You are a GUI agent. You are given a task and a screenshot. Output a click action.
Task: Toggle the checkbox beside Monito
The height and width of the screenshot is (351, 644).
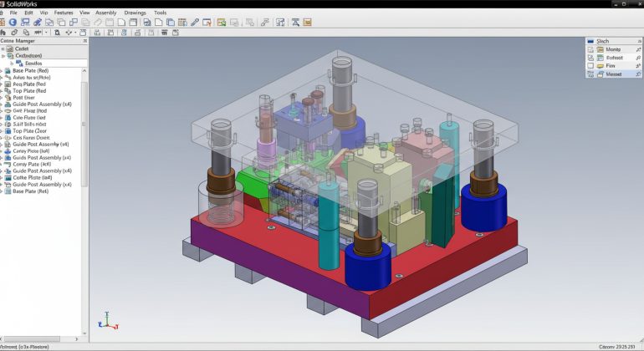(590, 49)
